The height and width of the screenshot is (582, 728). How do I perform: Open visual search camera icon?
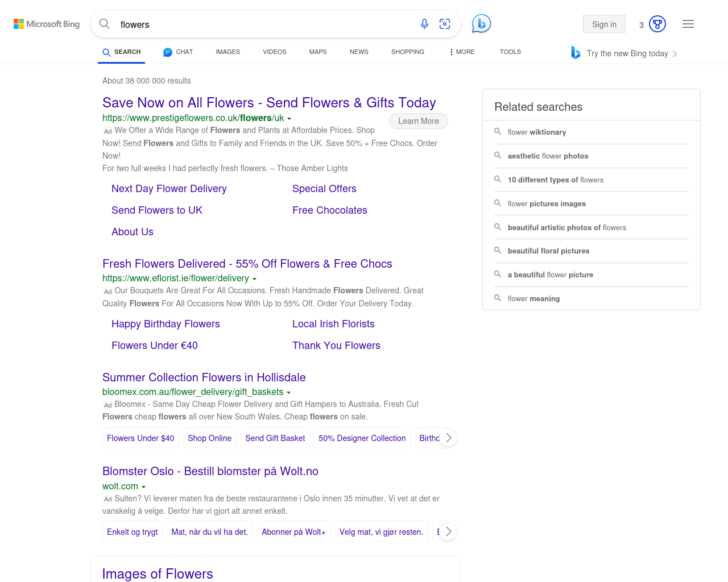pos(445,24)
